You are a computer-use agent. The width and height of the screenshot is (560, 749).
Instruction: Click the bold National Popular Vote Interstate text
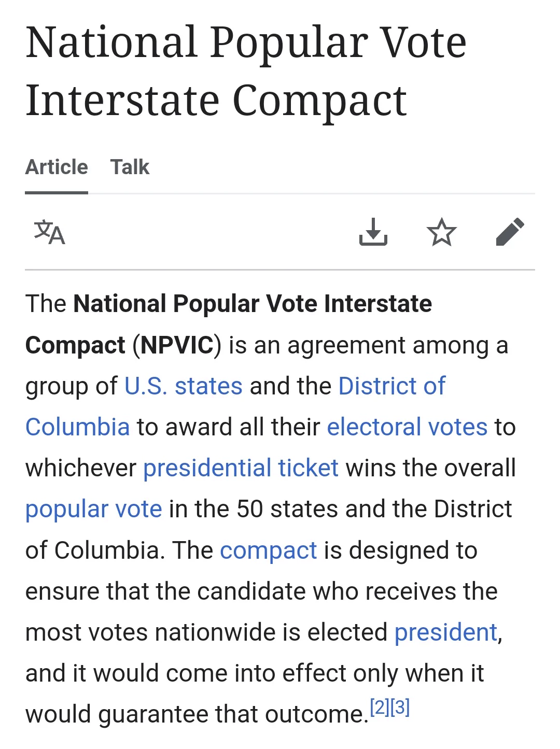coord(253,304)
